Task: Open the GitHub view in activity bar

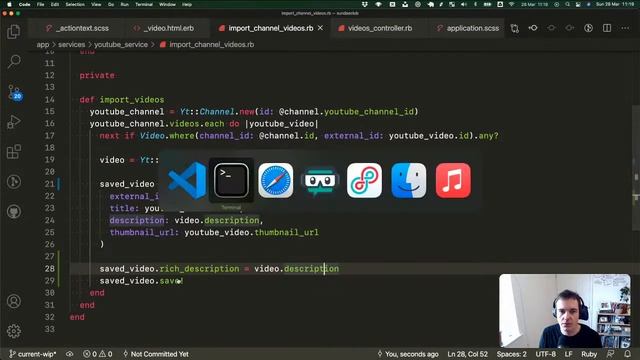Action: pos(13,211)
